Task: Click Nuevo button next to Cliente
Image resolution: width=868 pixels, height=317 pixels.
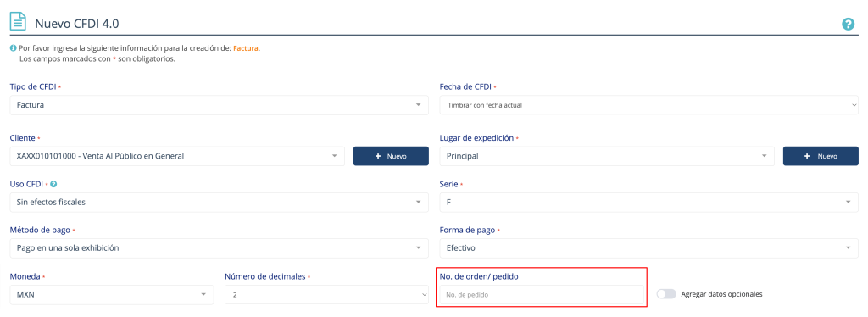Action: click(391, 156)
